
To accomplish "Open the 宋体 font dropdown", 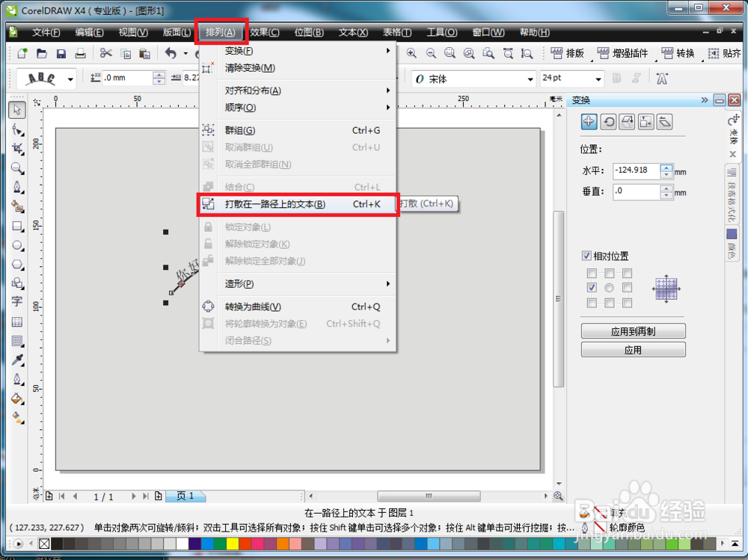I will pyautogui.click(x=530, y=79).
